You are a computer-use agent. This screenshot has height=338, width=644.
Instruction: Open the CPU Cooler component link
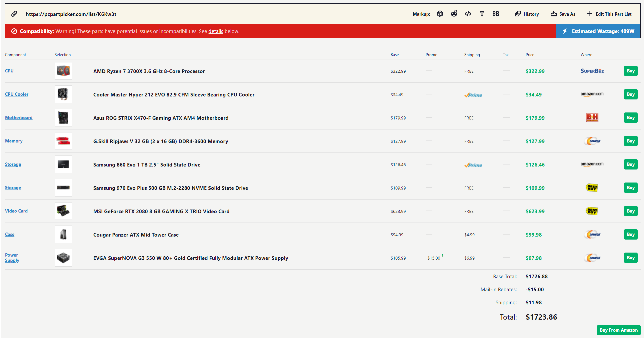click(17, 94)
